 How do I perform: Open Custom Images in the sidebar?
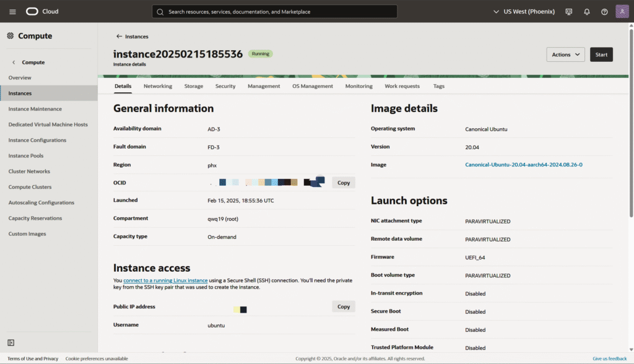point(27,234)
